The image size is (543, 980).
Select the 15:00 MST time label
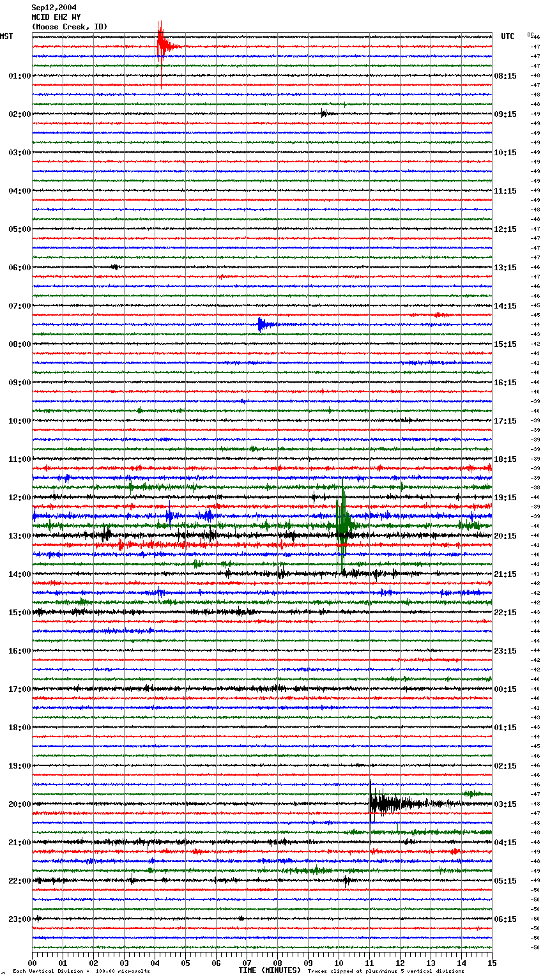click(x=19, y=613)
